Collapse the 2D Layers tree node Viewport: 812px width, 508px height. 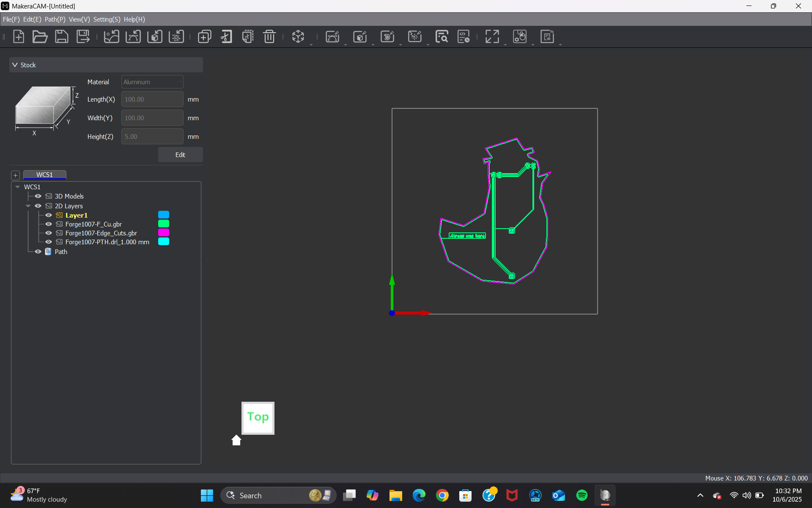coord(28,206)
